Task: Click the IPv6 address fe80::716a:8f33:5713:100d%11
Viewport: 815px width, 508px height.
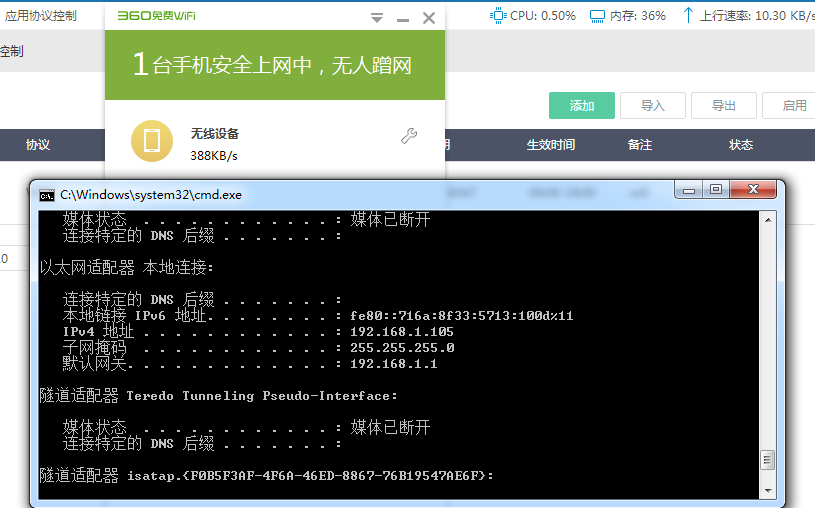Action: click(x=462, y=316)
